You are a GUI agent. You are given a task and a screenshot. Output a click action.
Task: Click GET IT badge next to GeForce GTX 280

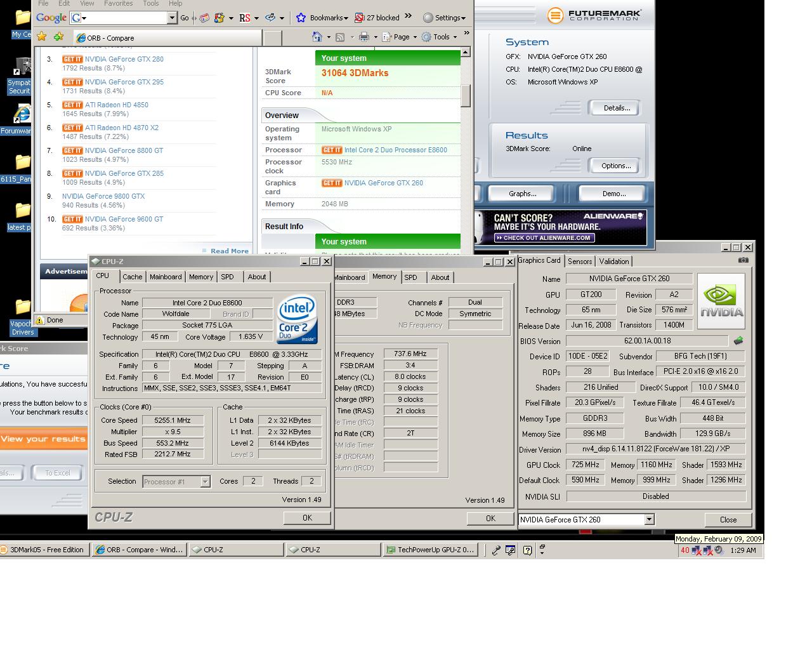tap(72, 59)
